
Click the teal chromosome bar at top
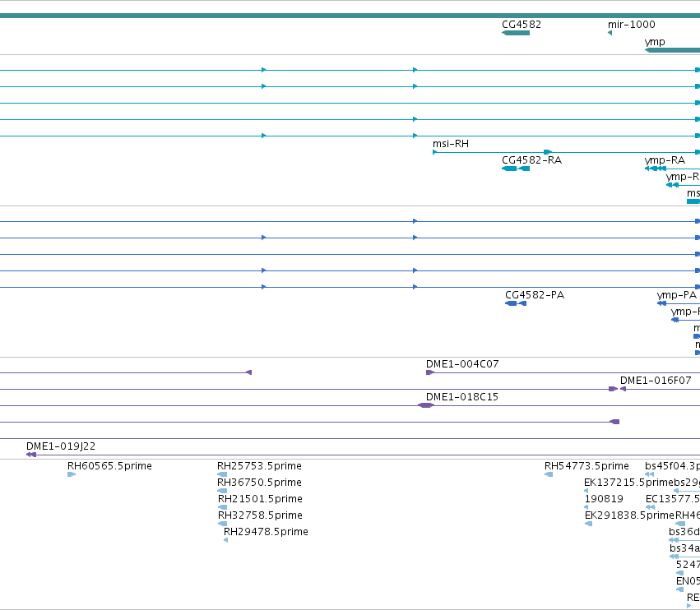click(350, 16)
